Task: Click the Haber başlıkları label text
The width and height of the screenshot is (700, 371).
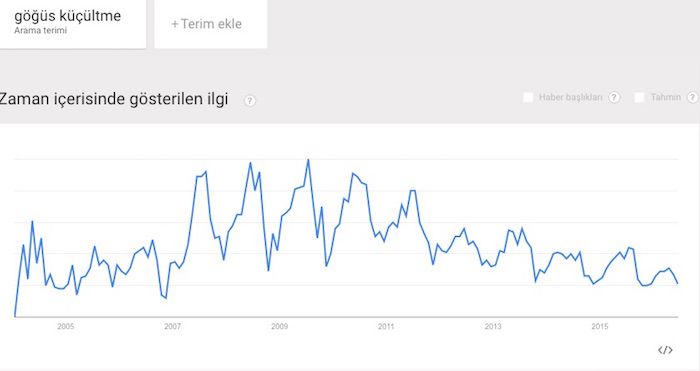Action: (x=571, y=97)
